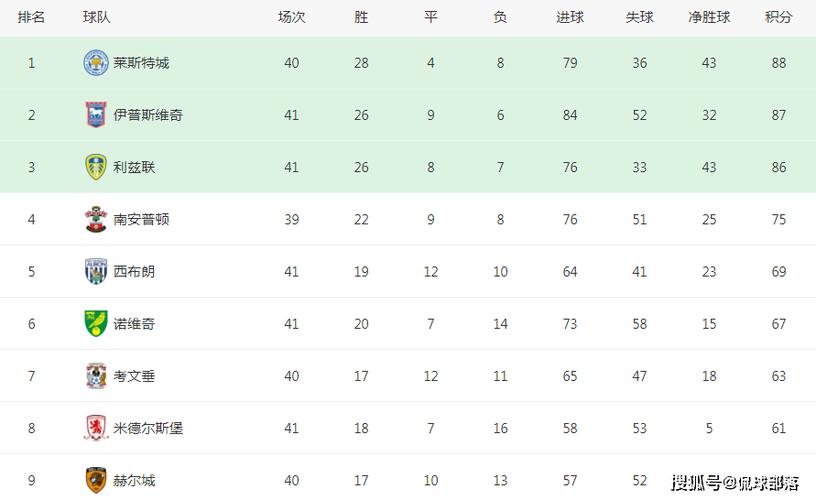Sort by 积分 column header
The image size is (816, 500).
pyautogui.click(x=779, y=17)
